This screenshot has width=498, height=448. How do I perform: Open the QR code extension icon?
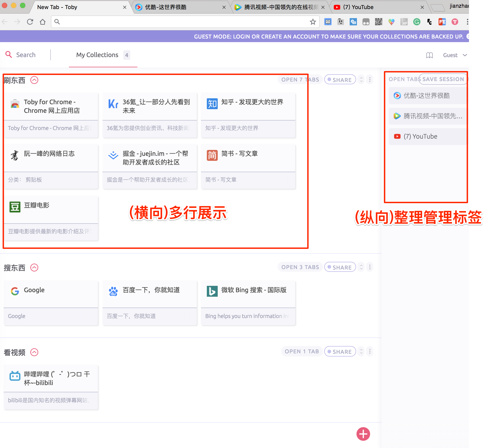tap(378, 22)
